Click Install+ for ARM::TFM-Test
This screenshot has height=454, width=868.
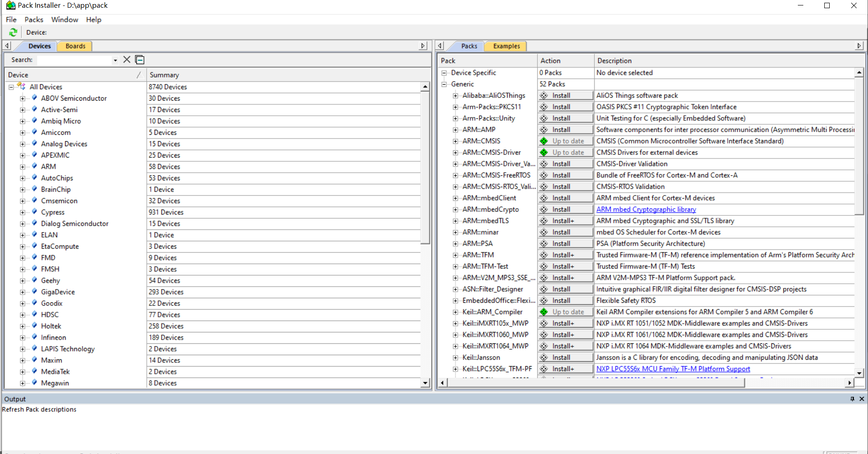click(x=565, y=266)
